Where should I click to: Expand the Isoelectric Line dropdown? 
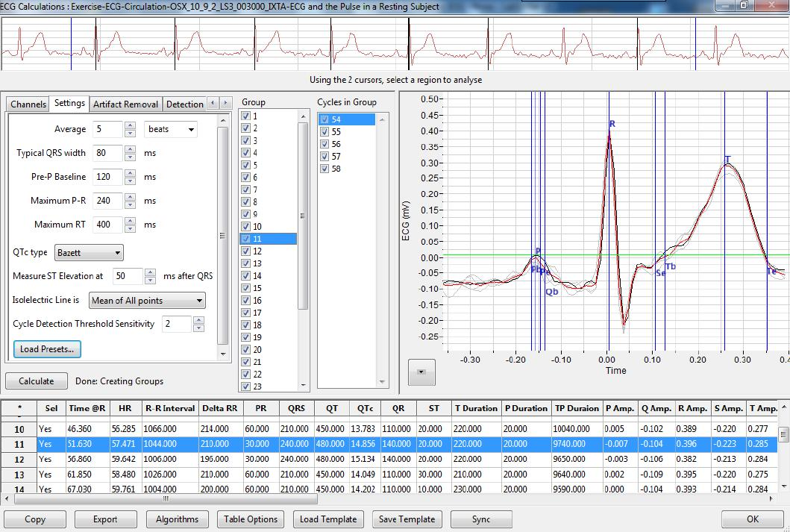pyautogui.click(x=147, y=301)
